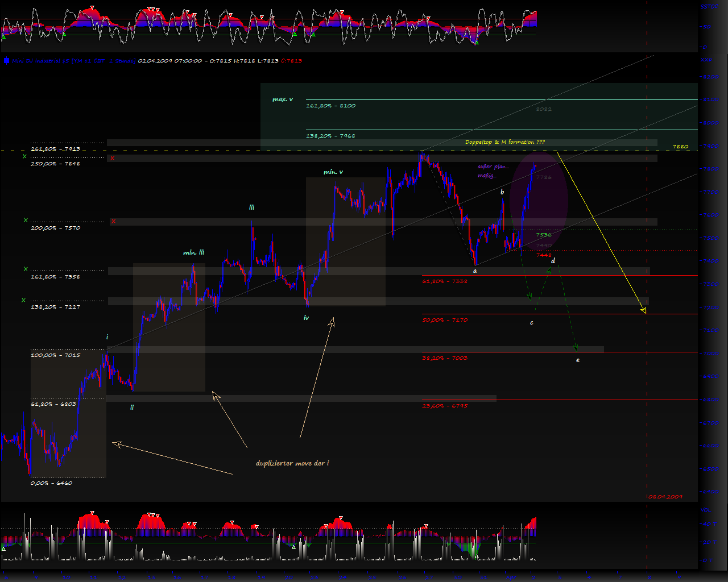Viewport: 728px width, 582px height.
Task: Click the yellow '7880' price label
Action: 680,147
